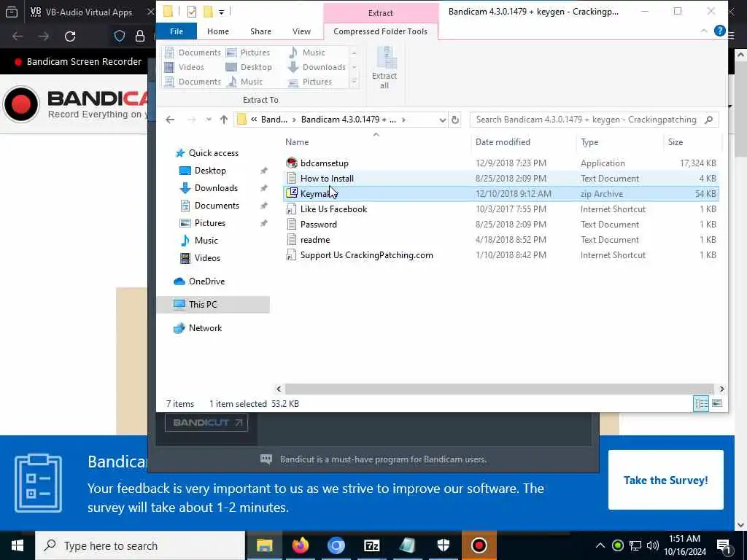Click the taskbar Type here to search box
747x560 pixels.
(x=140, y=545)
